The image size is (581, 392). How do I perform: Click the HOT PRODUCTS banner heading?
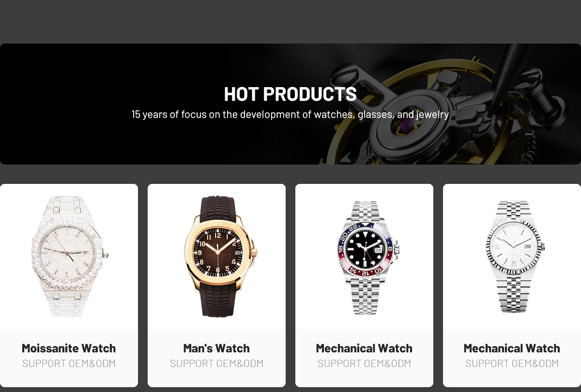290,94
